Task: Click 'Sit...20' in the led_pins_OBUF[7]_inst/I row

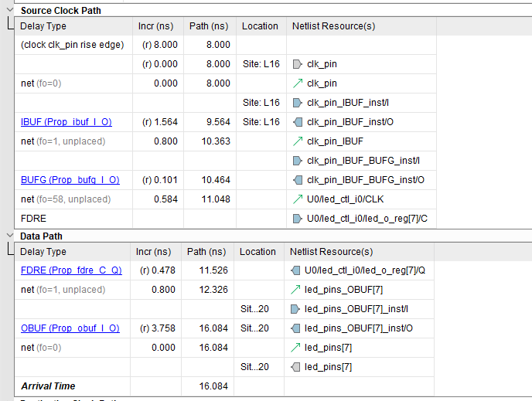Action: [254, 309]
